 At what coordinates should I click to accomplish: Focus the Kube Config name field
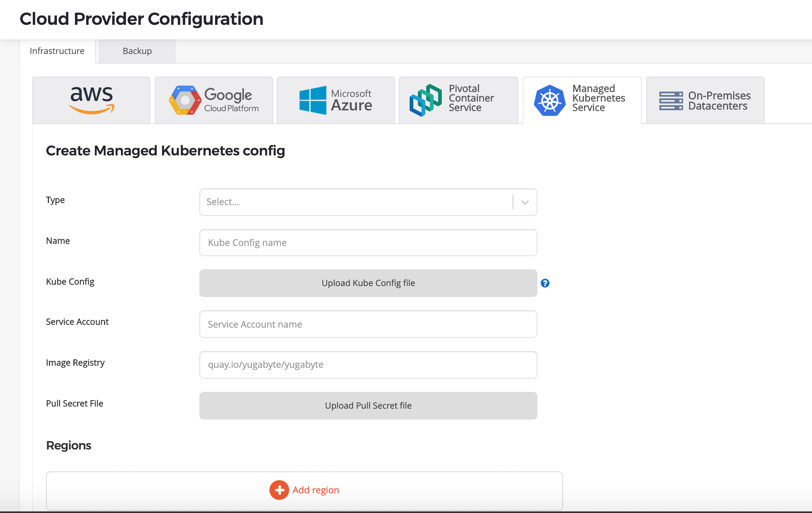[x=368, y=243]
